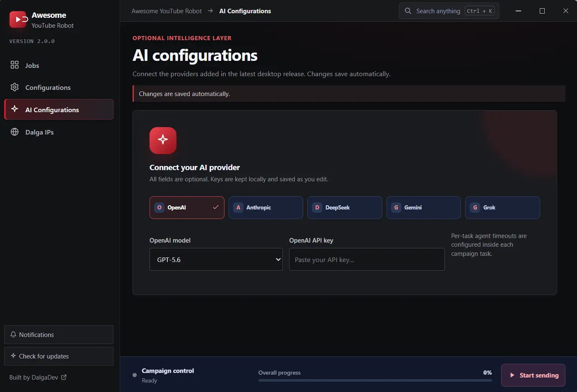Select the Gemini provider option

(x=424, y=207)
